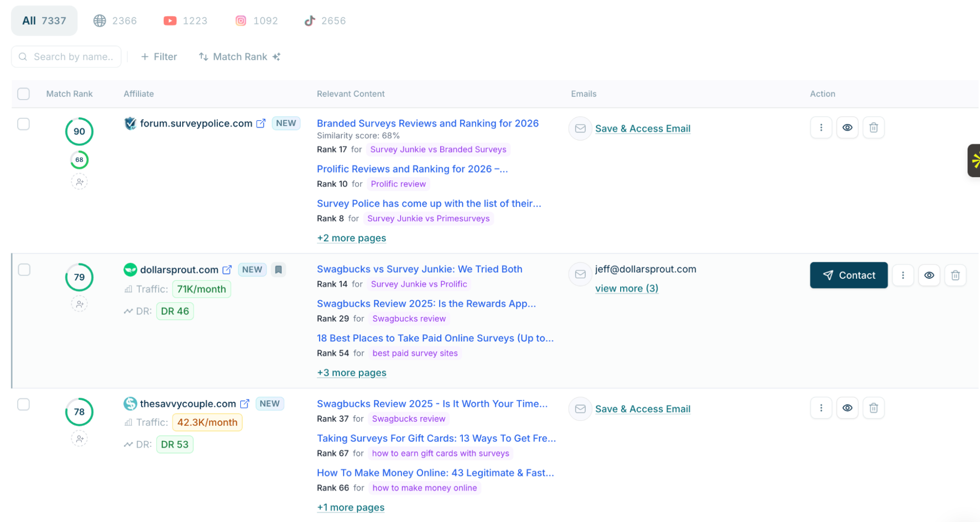Click the bookmark icon next to dollarsprout.com
The image size is (980, 522).
point(278,269)
